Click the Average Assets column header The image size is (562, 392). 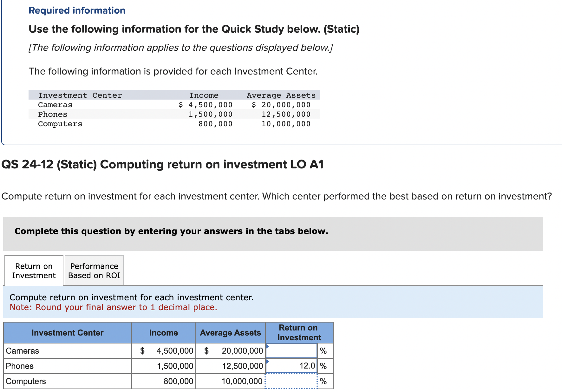coord(230,332)
